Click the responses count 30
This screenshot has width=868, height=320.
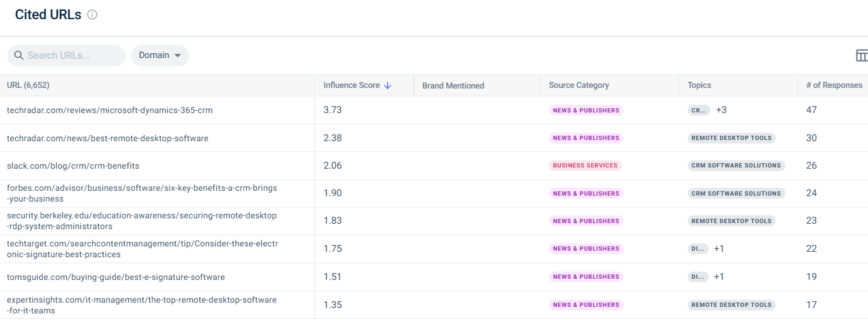[811, 138]
